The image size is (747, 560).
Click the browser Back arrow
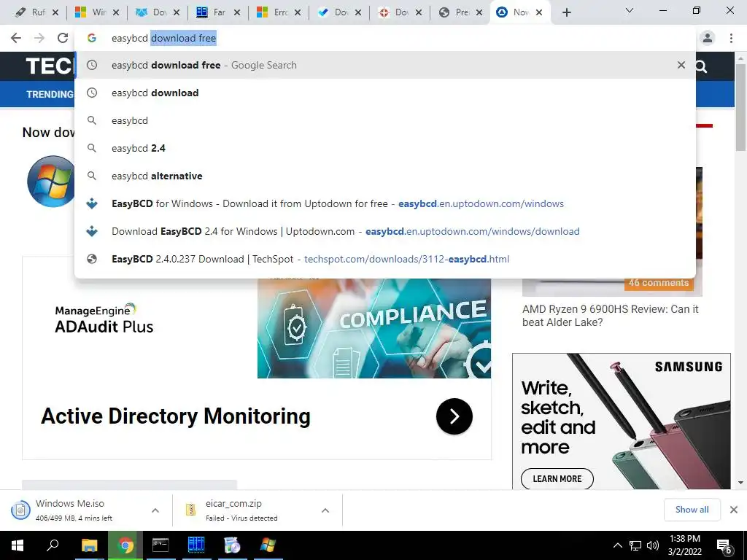(16, 38)
